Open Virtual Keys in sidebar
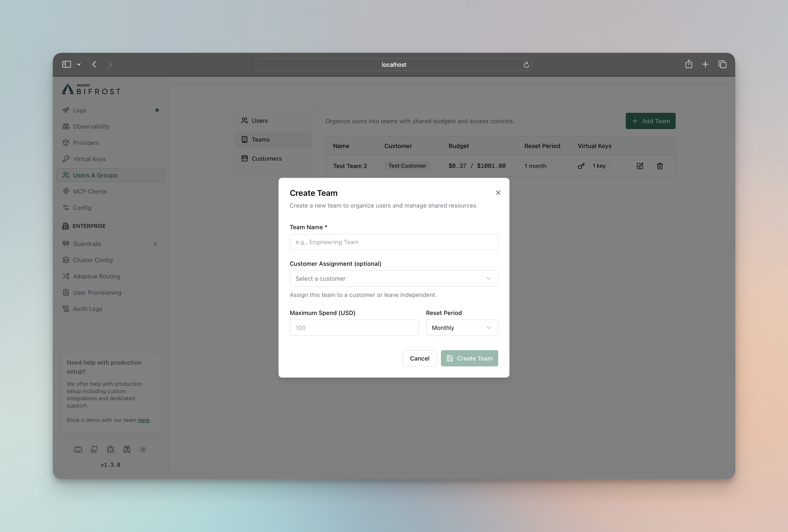 point(89,159)
